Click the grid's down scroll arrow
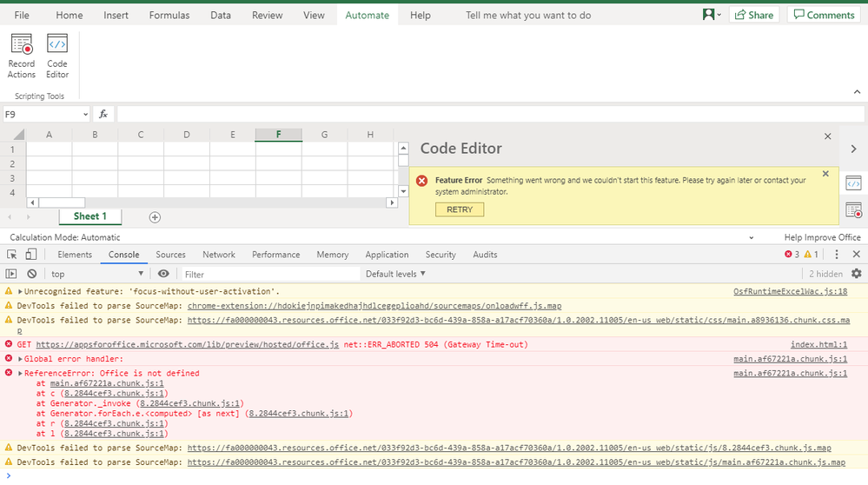This screenshot has width=868, height=485. (403, 191)
